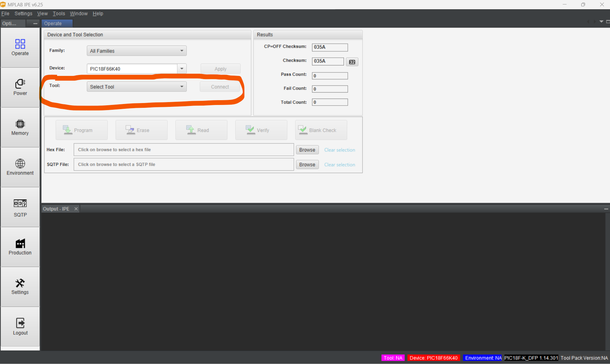Click the 32-bit checksum toggle button

[352, 62]
